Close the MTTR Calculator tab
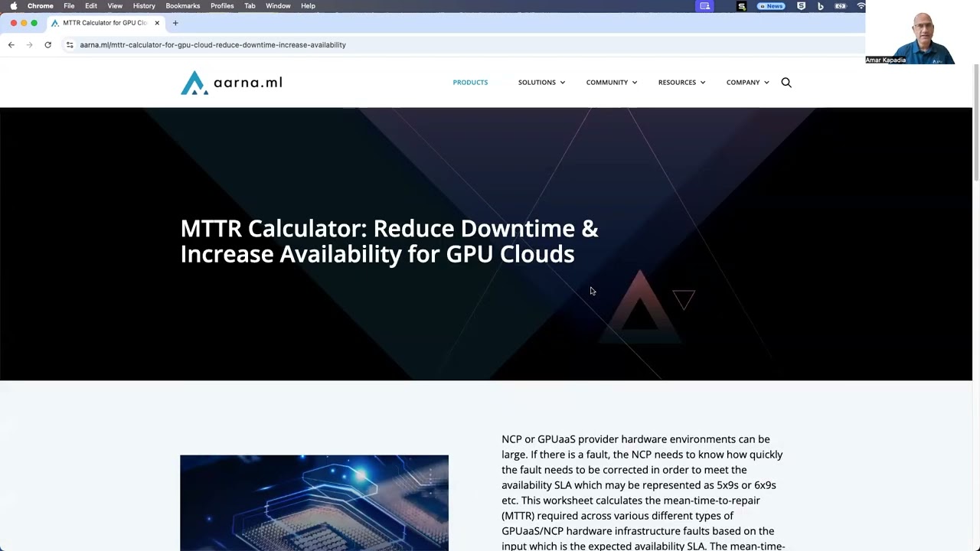980x551 pixels. coord(157,23)
